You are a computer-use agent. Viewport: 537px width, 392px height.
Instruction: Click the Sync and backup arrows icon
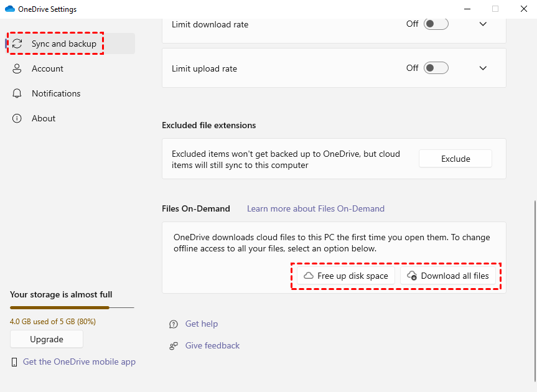pyautogui.click(x=17, y=44)
